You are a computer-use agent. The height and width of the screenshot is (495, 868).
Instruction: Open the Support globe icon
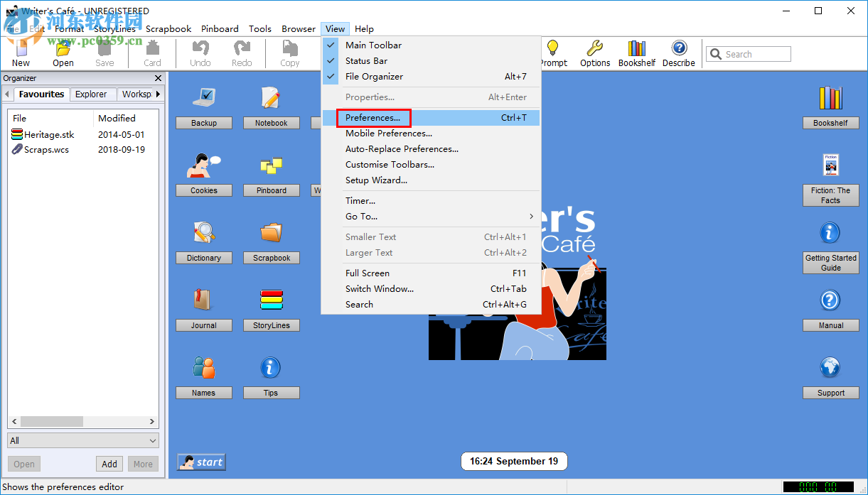pyautogui.click(x=830, y=368)
